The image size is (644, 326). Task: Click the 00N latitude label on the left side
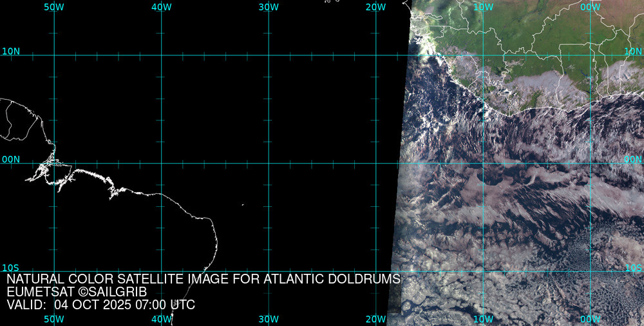[11, 159]
